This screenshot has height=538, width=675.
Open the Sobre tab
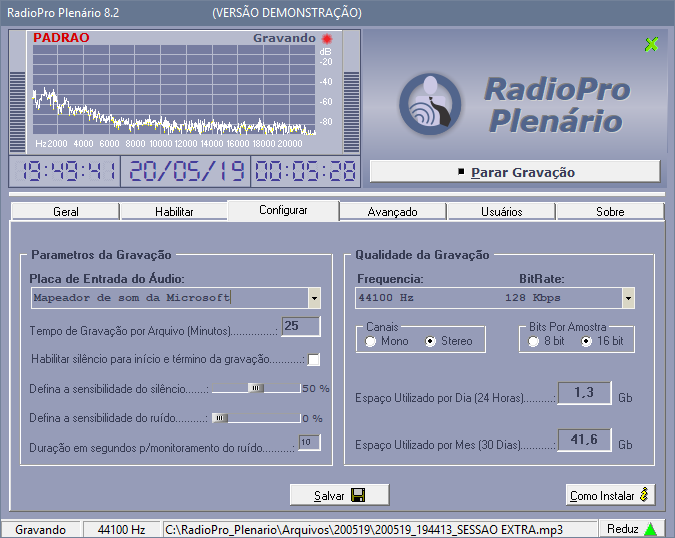[610, 211]
